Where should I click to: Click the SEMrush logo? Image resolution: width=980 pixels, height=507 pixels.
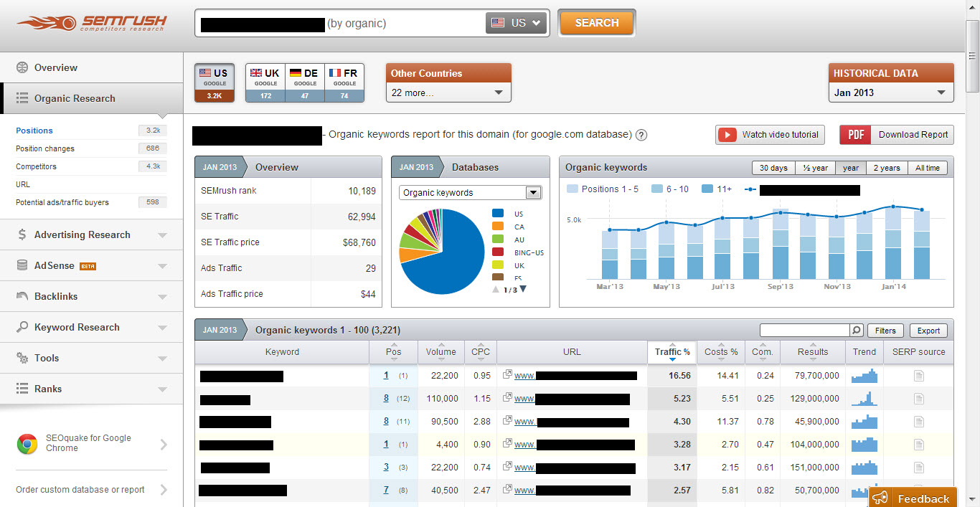(x=92, y=23)
